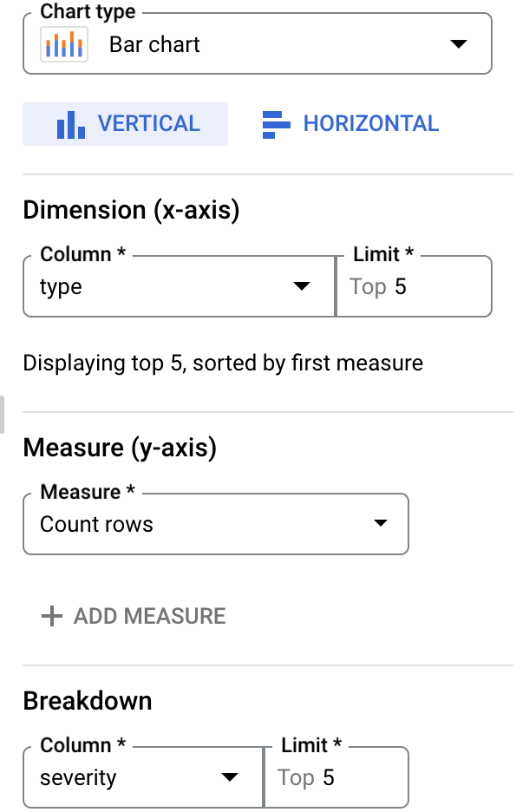Viewport: 529px width, 812px height.
Task: Click the Dimension Limit 'Top 5' field
Action: (414, 286)
